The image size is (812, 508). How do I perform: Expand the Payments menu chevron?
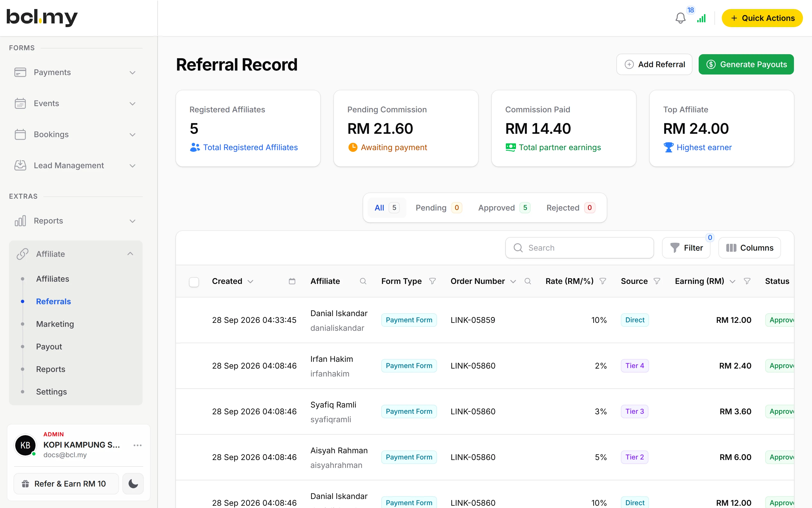(x=133, y=73)
